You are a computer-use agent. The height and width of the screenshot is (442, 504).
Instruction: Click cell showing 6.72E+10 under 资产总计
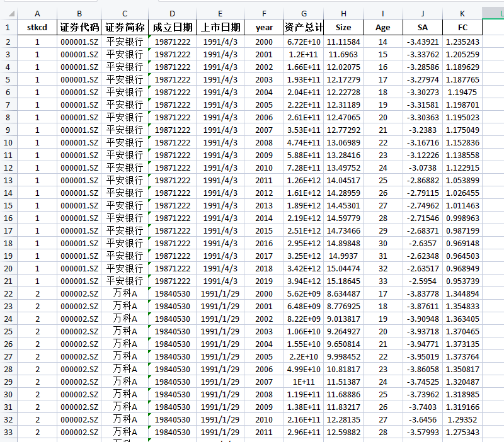coord(304,42)
